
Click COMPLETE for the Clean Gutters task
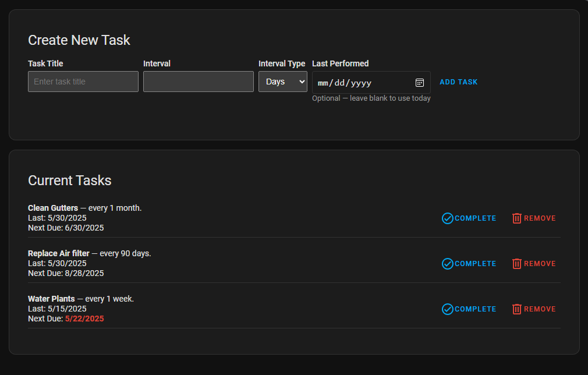click(469, 218)
